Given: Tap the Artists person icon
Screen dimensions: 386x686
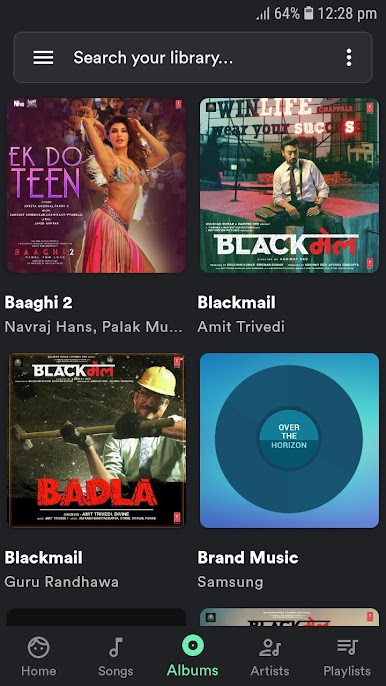Looking at the screenshot, I should click(270, 648).
